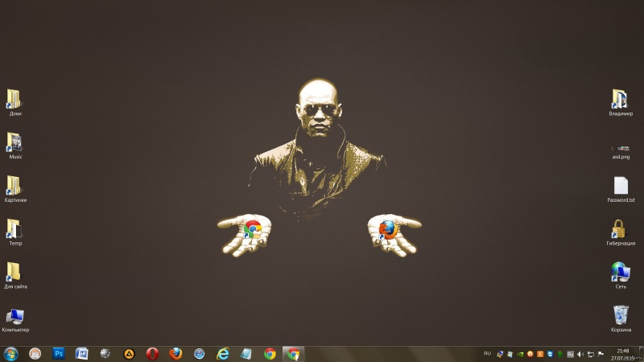
Task: Open the Music folder shortcut
Action: [15, 146]
